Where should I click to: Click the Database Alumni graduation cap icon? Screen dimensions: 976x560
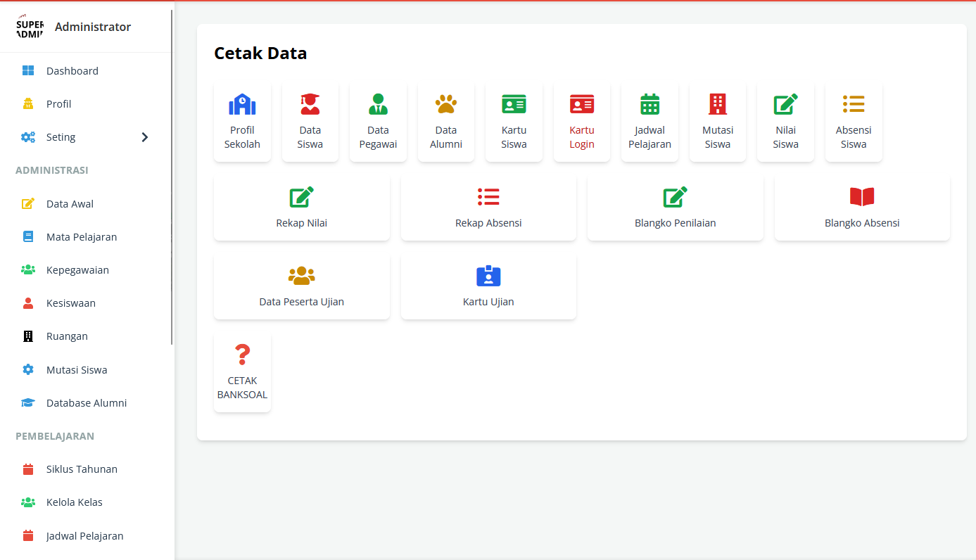pyautogui.click(x=28, y=403)
